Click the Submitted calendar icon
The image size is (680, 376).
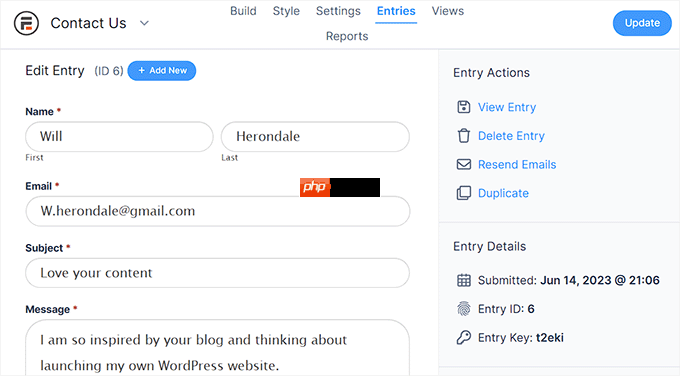[464, 280]
